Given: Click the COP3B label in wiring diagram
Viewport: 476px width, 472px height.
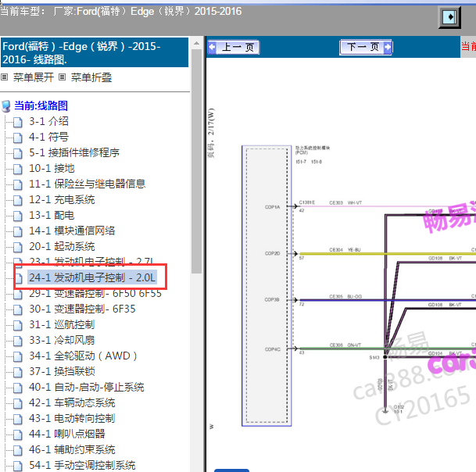Looking at the screenshot, I should 272,299.
